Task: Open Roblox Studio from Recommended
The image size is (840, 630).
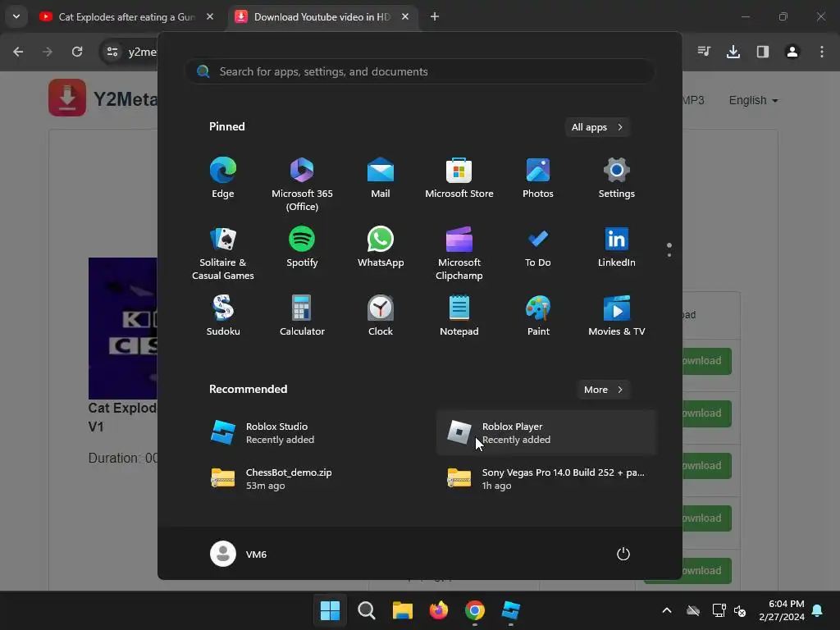Action: click(310, 432)
